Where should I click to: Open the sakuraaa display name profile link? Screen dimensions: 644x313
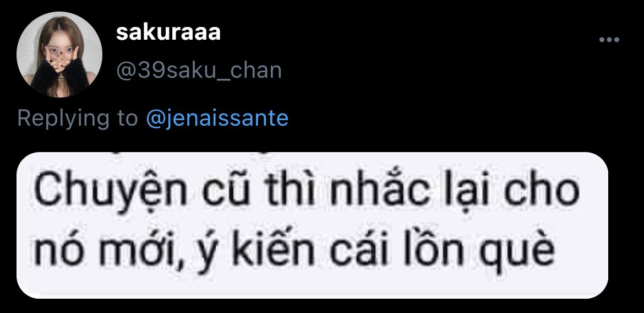pos(168,33)
